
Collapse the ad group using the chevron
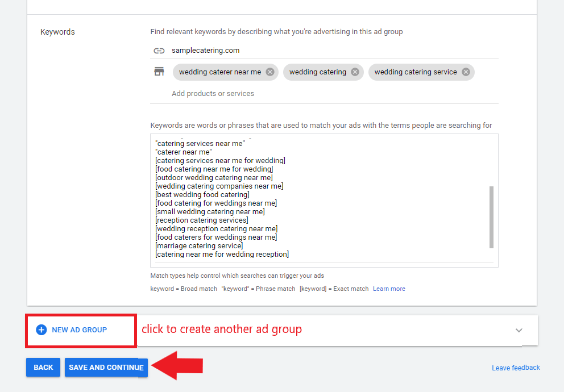pyautogui.click(x=519, y=330)
